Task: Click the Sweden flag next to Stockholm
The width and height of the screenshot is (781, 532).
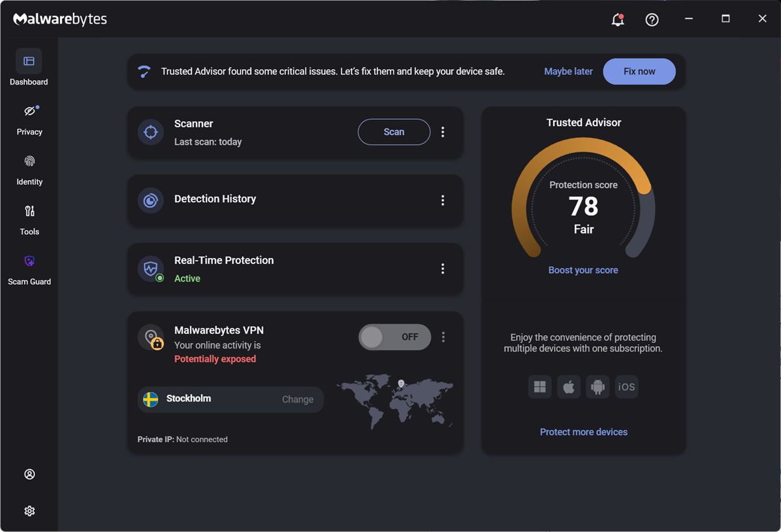Action: click(150, 399)
